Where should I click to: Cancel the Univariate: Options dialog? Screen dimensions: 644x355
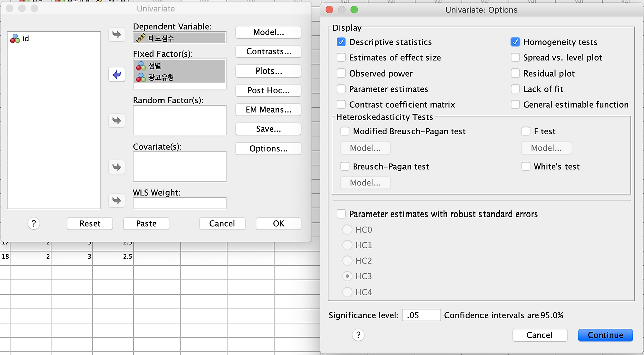pyautogui.click(x=540, y=335)
